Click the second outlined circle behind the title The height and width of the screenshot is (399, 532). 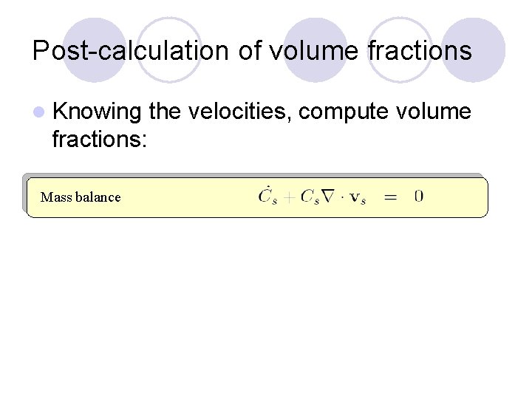(x=169, y=50)
